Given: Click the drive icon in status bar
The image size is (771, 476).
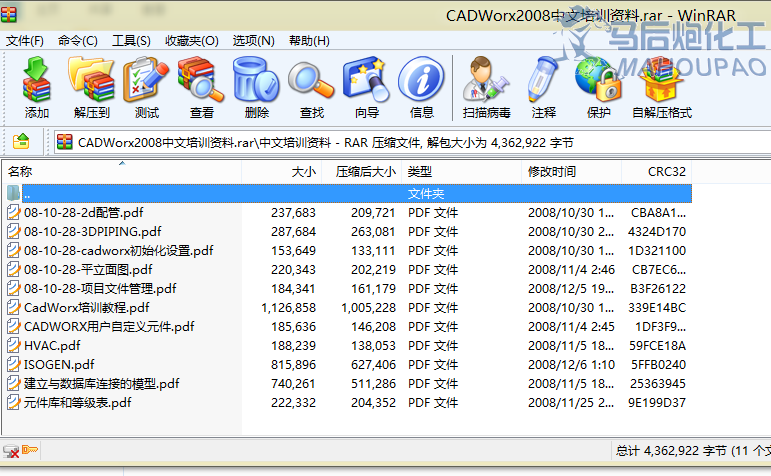Looking at the screenshot, I should pos(11,451).
